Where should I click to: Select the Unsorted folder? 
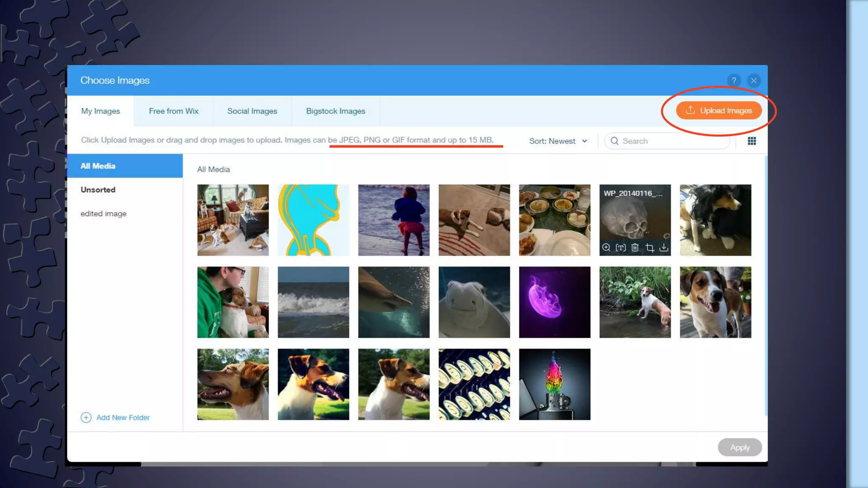(x=98, y=190)
